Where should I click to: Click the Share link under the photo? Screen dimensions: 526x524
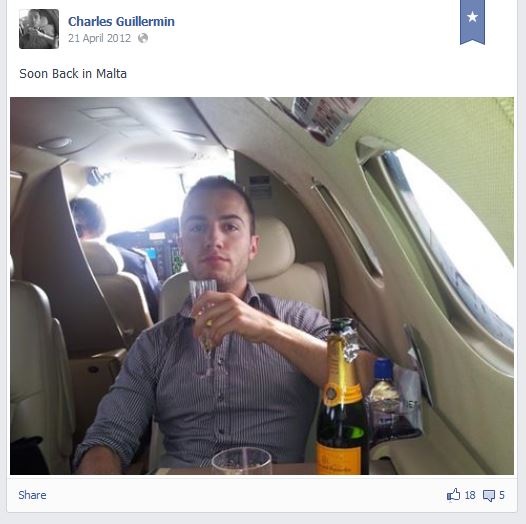pyautogui.click(x=32, y=495)
